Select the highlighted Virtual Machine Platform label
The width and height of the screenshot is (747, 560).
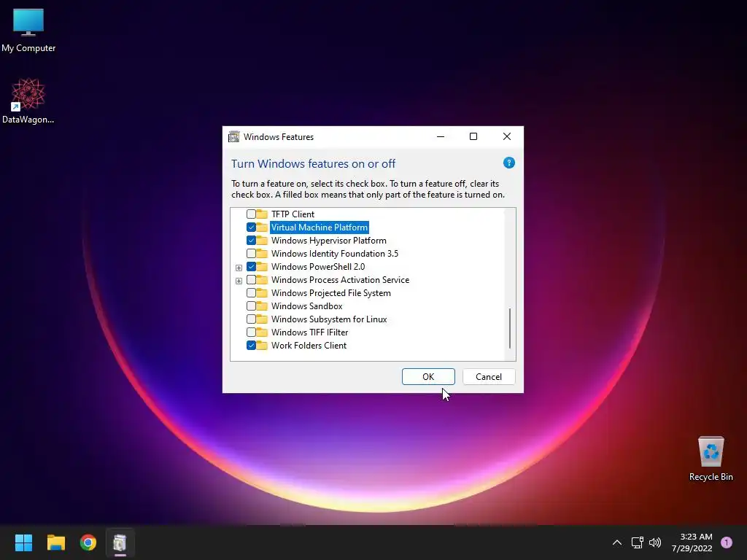(320, 227)
